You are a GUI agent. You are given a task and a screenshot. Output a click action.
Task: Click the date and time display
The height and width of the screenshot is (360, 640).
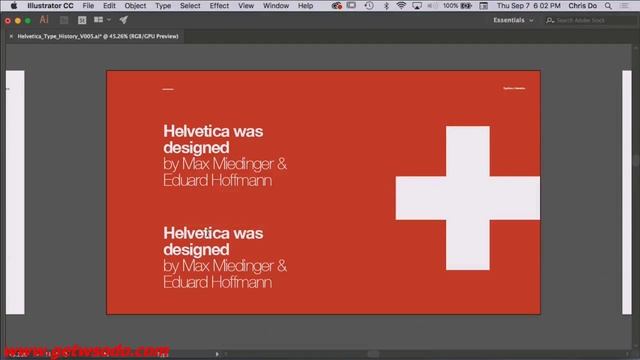tap(529, 6)
